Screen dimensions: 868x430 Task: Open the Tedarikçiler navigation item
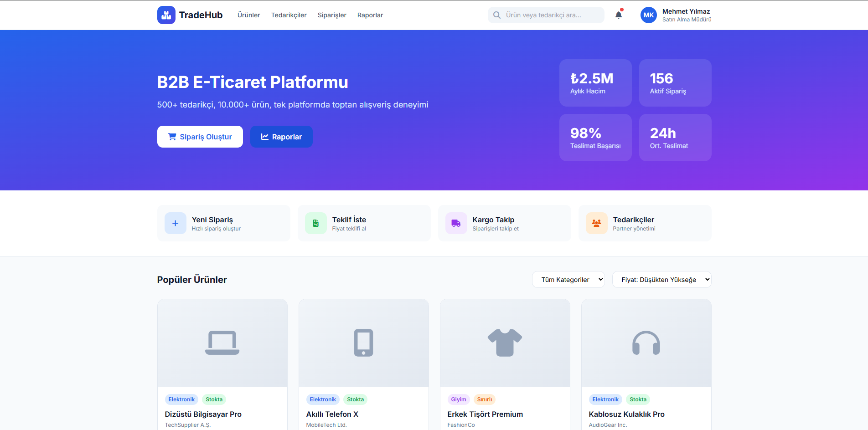[289, 15]
